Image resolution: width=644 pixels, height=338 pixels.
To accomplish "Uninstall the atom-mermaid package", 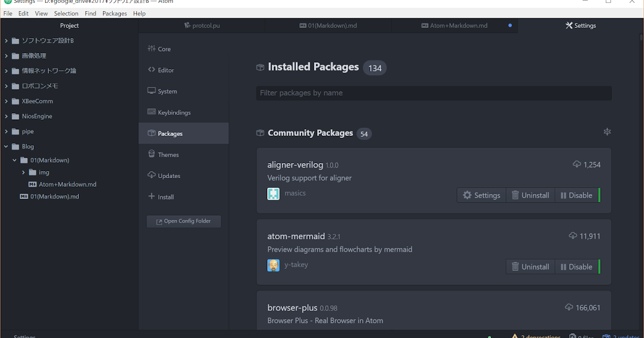I will click(530, 267).
